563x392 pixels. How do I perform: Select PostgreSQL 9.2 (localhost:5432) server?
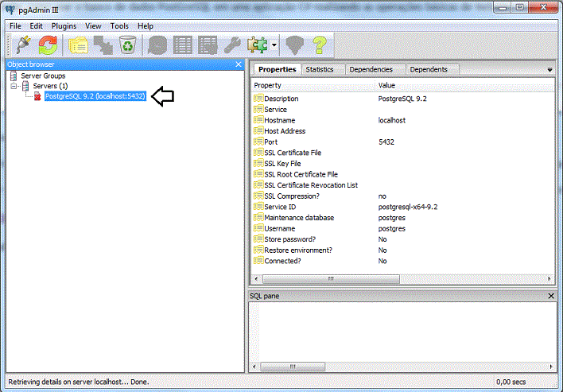point(95,96)
